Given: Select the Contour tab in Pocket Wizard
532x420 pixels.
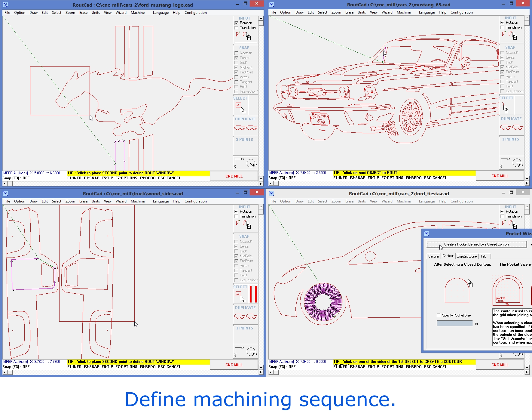Looking at the screenshot, I should (448, 256).
